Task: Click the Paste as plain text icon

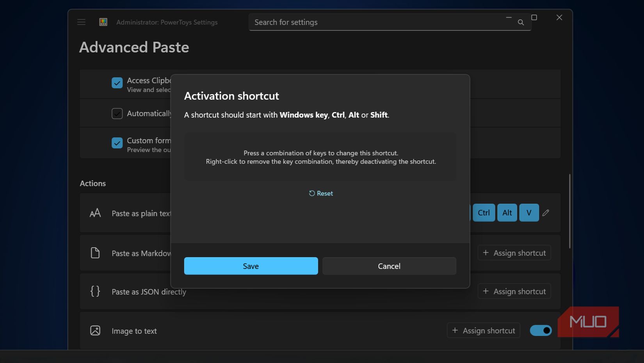Action: pyautogui.click(x=95, y=213)
